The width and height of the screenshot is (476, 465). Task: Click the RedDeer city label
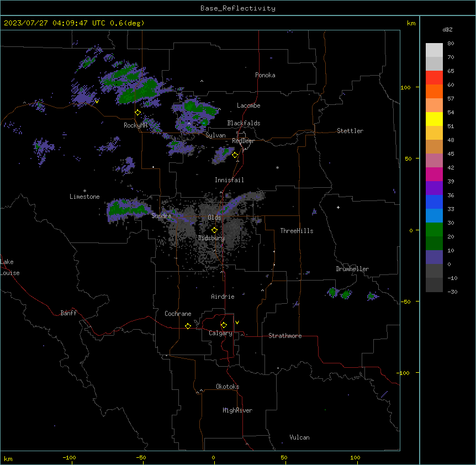[x=243, y=141]
